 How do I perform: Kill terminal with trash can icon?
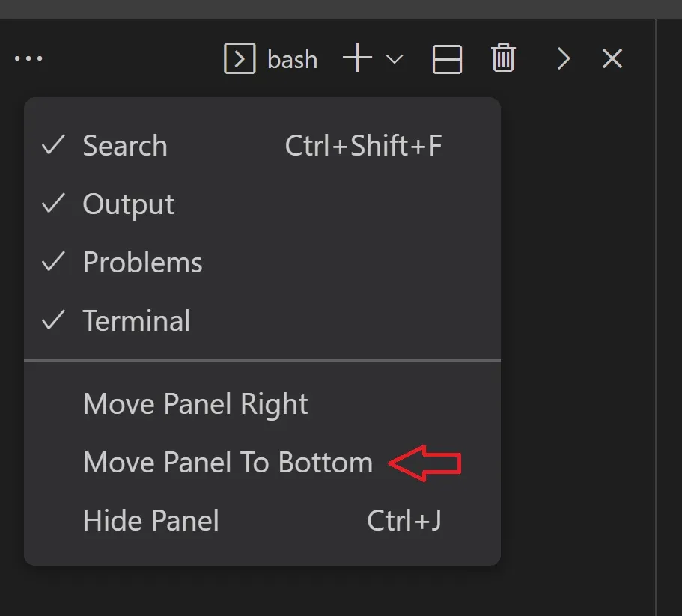click(503, 58)
